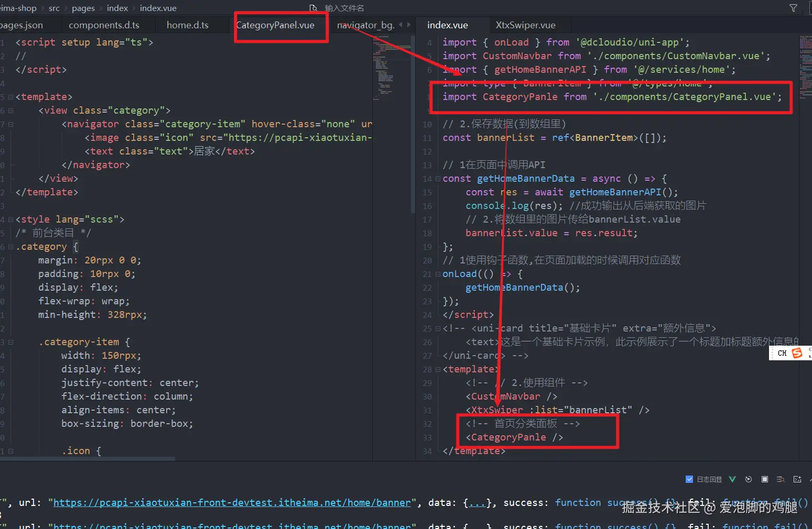Click the left editor minimap
812x529 pixels.
(391, 68)
